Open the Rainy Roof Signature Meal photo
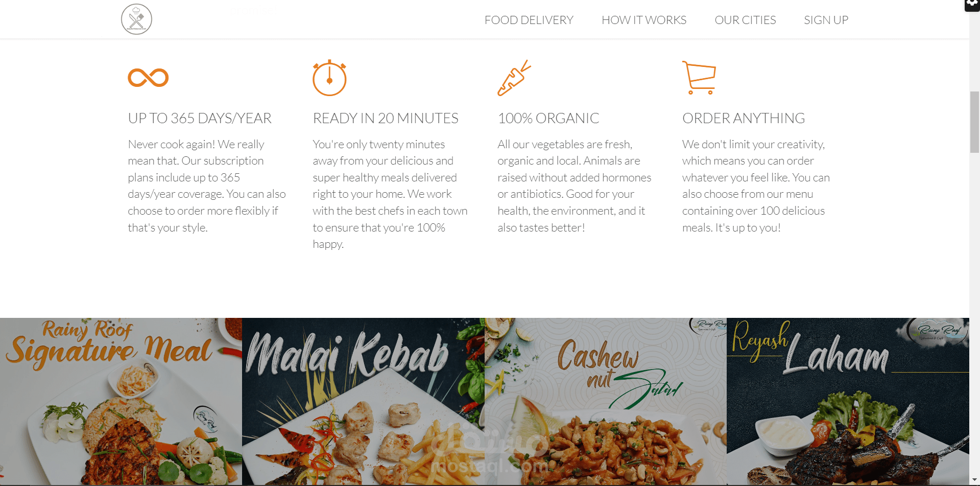 click(x=121, y=402)
